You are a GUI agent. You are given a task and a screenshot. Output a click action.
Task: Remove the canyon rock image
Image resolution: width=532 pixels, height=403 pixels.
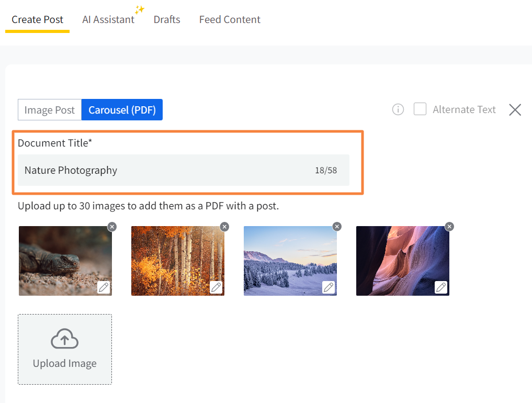pos(449,227)
